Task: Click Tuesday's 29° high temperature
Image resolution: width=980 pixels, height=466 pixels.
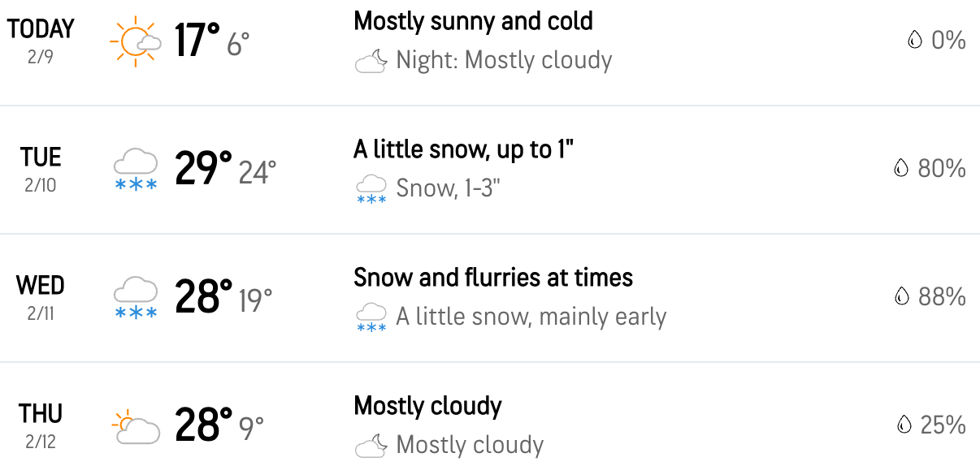Action: [x=203, y=169]
